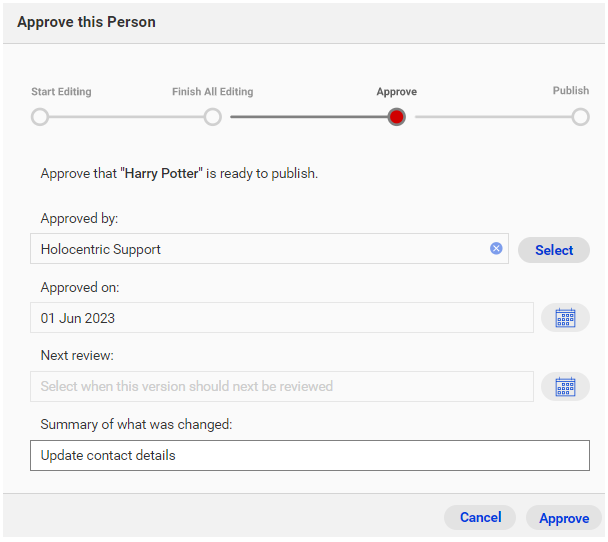Click the Start Editing step circle

tap(40, 117)
